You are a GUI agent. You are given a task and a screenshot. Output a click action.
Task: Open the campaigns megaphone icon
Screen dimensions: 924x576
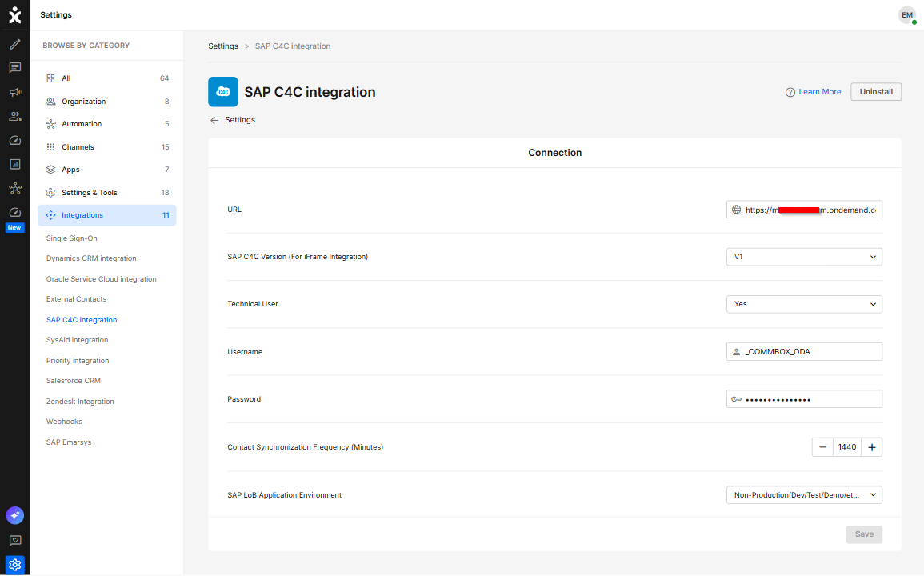click(14, 92)
